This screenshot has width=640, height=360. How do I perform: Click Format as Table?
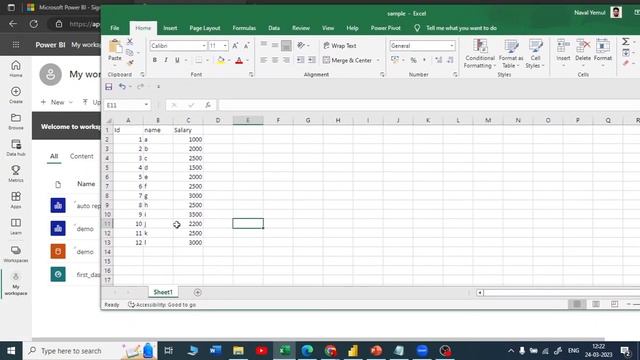click(x=511, y=53)
